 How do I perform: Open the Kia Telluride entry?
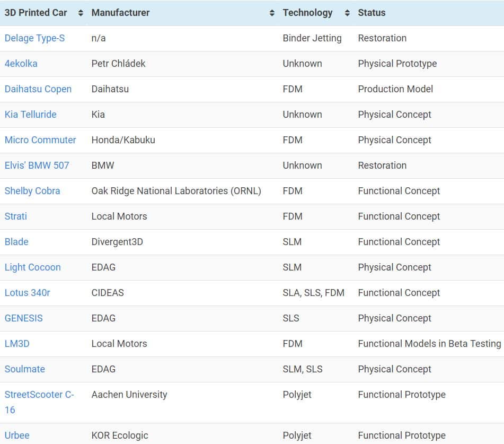[31, 115]
